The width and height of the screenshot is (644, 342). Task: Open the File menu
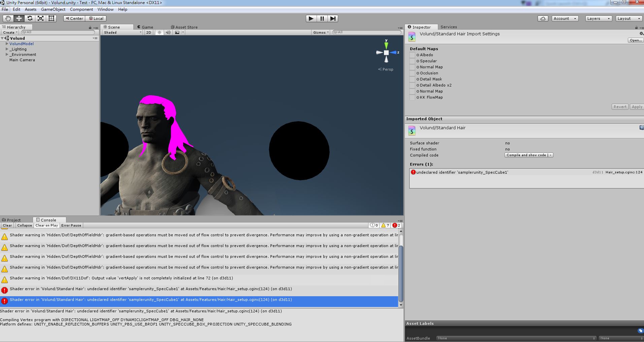(x=5, y=9)
